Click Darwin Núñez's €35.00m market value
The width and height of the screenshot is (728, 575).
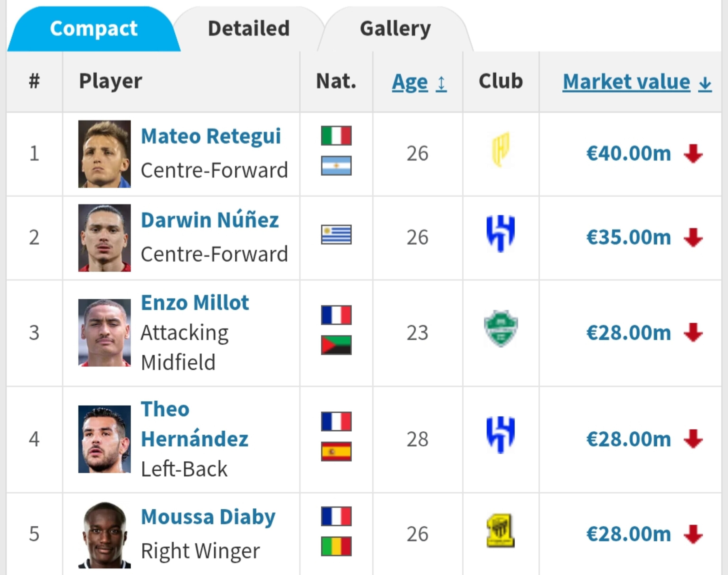pos(628,237)
